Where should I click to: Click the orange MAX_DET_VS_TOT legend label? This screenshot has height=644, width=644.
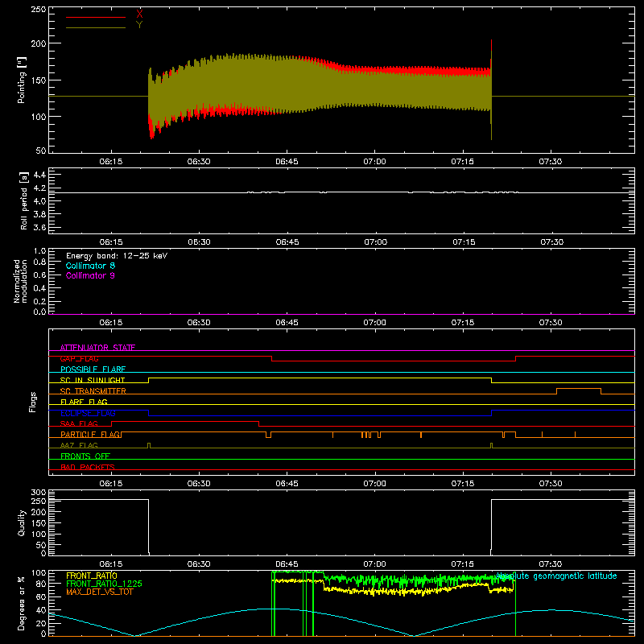coord(100,592)
